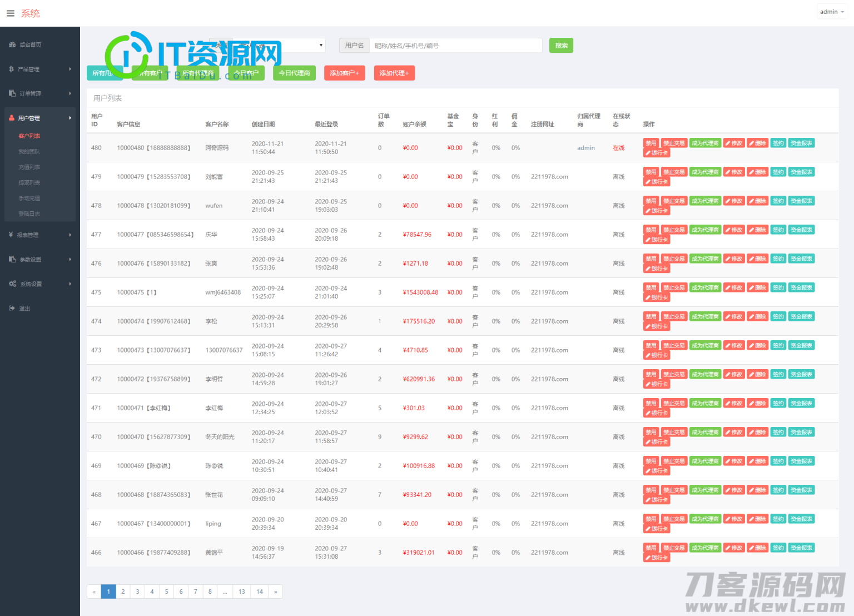The height and width of the screenshot is (616, 854).
Task: Click the next page » arrow
Action: (276, 592)
